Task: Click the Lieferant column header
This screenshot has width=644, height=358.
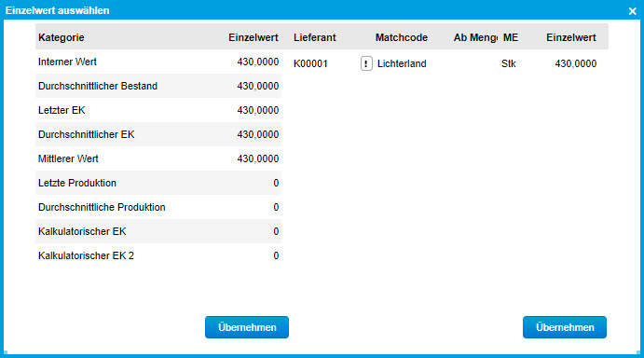Action: click(x=315, y=37)
